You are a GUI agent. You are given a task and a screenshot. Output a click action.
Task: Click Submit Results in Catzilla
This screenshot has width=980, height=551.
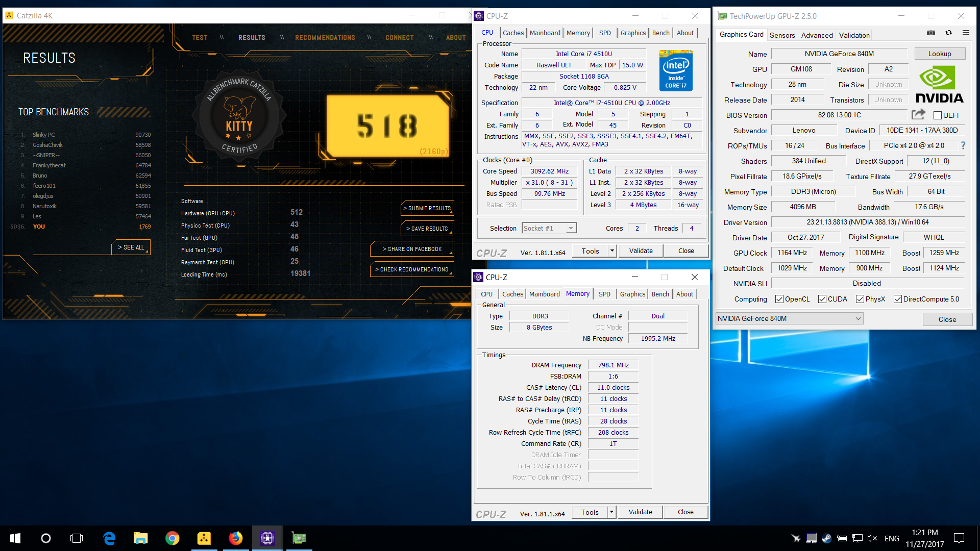427,208
